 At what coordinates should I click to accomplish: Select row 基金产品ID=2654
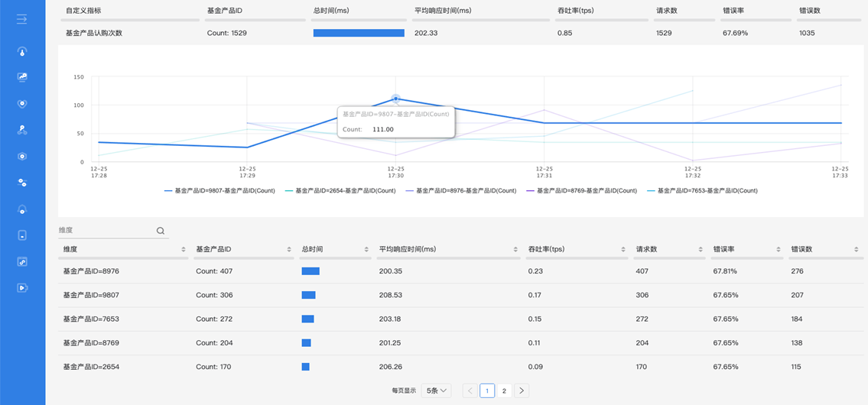click(460, 367)
